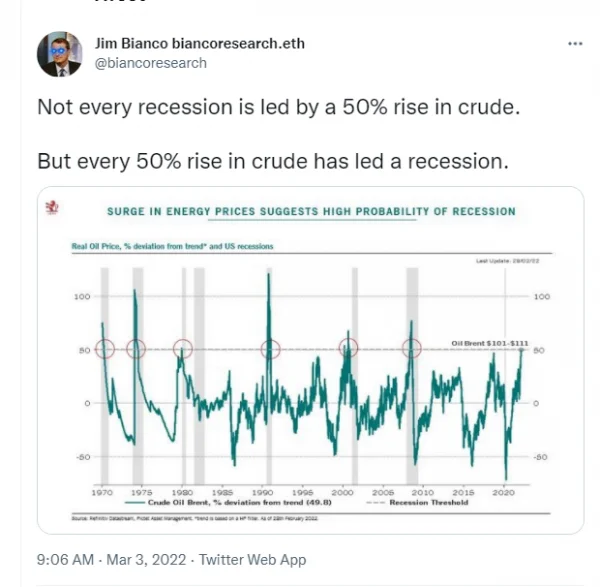
Task: Select the red circle marker near 2008
Action: (x=411, y=349)
